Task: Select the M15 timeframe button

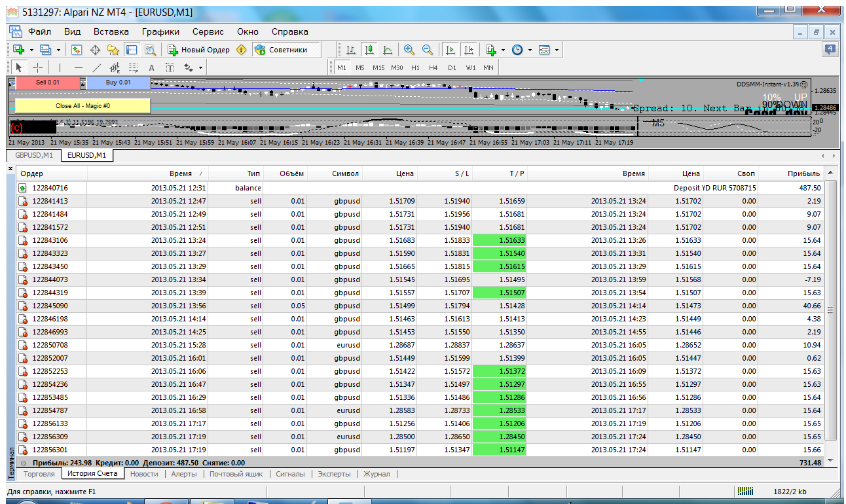Action: coord(378,67)
